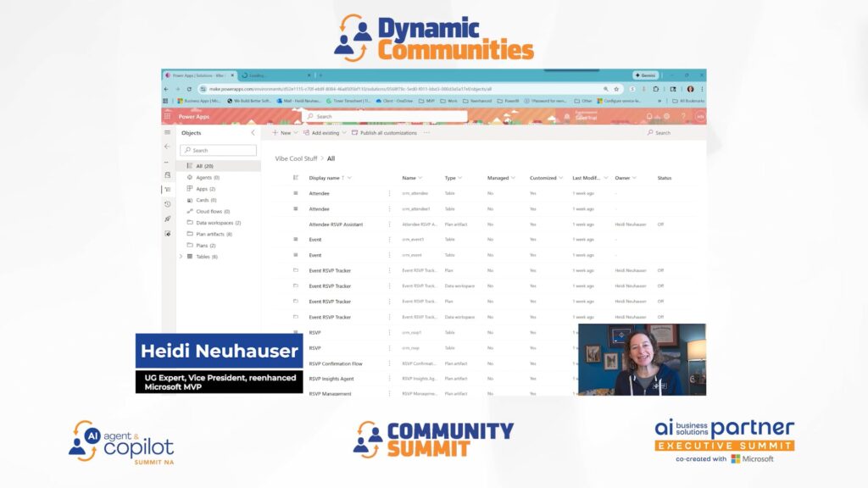Open the Power Apps waffle app launcher
The image size is (868, 488).
point(169,115)
